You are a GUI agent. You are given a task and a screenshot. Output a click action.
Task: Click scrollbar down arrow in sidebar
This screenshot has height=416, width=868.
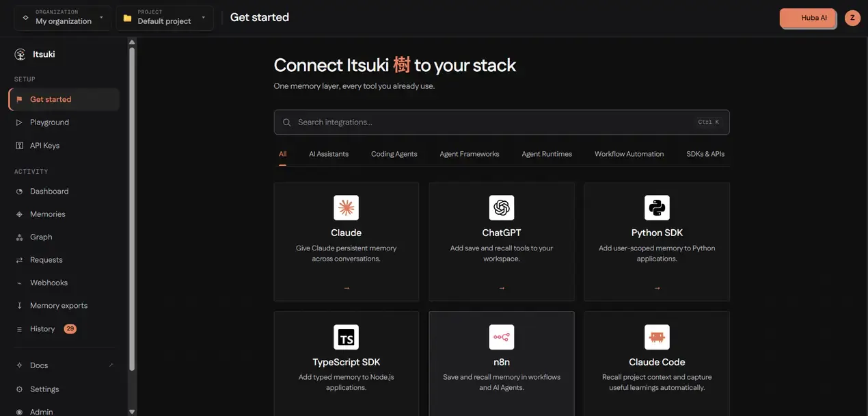(132, 411)
